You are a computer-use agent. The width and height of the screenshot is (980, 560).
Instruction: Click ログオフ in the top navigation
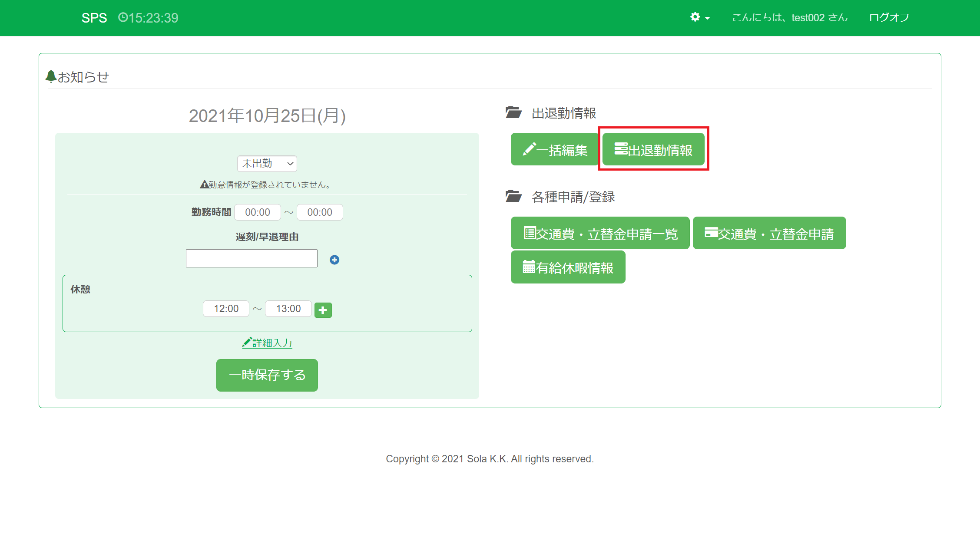[x=889, y=18]
